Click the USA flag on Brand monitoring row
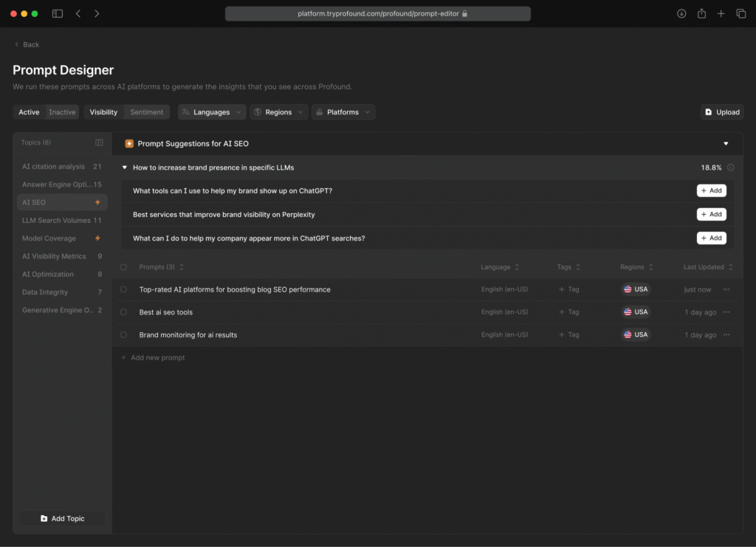This screenshot has width=756, height=547. (636, 334)
